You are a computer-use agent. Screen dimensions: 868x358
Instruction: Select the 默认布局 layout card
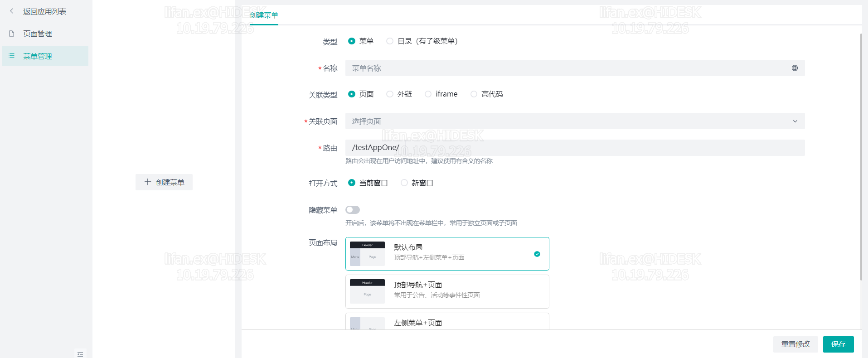click(447, 254)
